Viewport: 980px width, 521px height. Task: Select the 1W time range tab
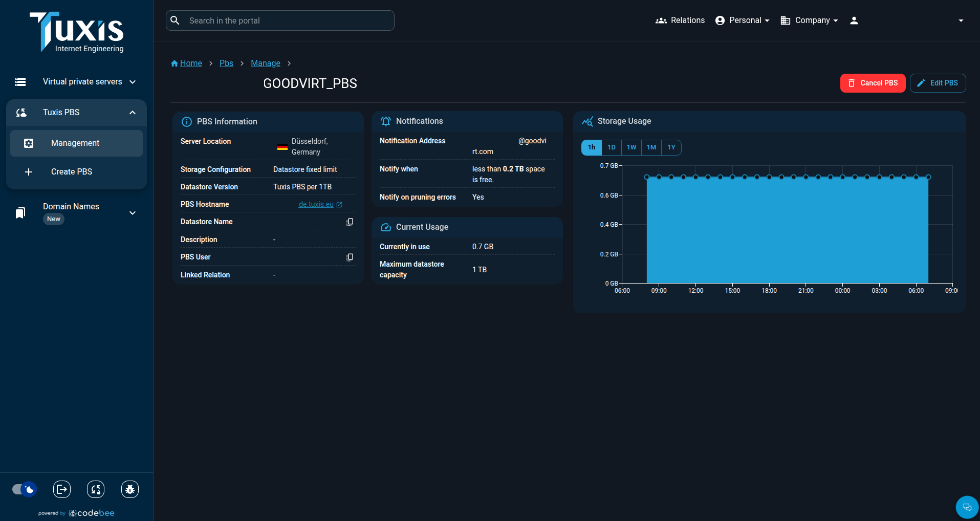(x=631, y=147)
